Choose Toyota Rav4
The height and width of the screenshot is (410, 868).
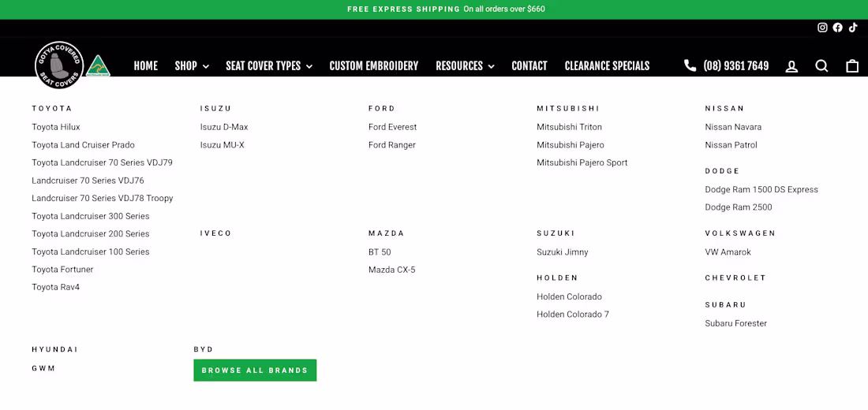point(55,287)
